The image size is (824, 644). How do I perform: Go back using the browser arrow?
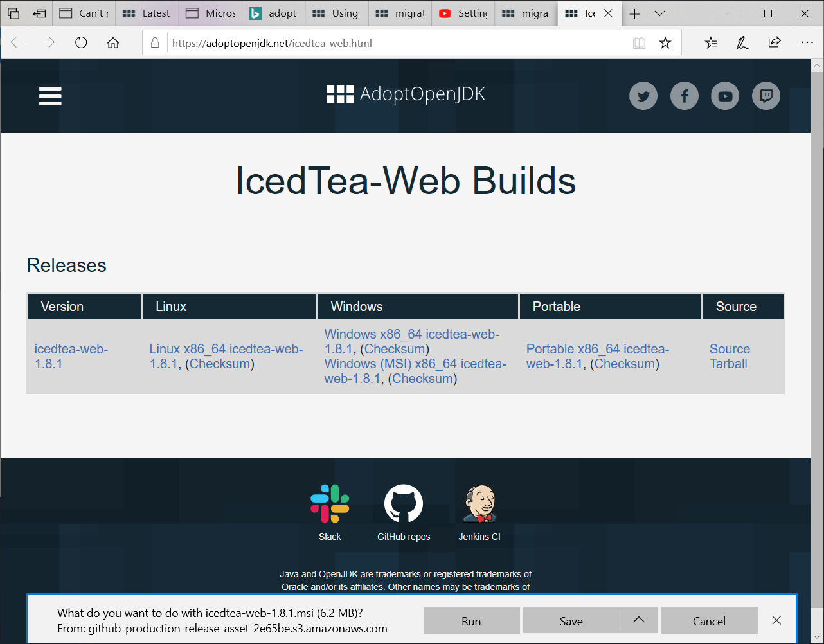click(x=17, y=43)
